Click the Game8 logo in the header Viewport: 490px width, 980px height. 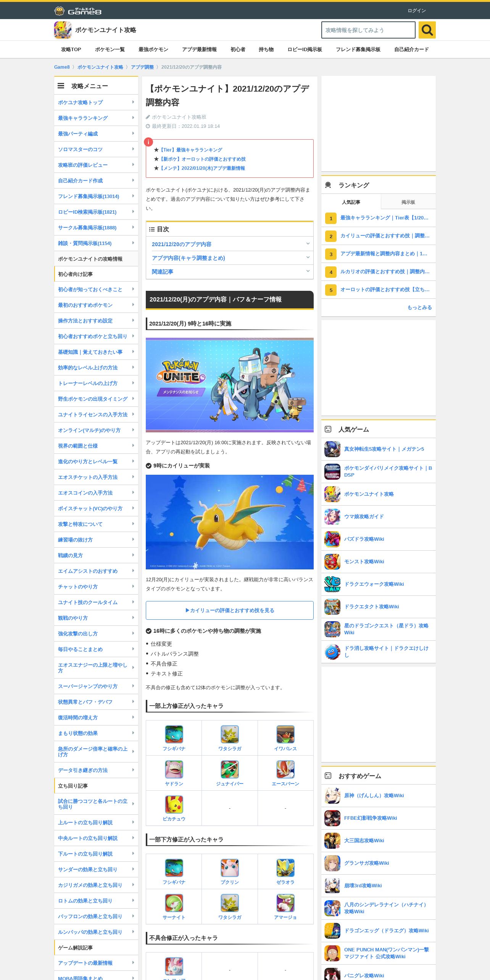tap(78, 11)
